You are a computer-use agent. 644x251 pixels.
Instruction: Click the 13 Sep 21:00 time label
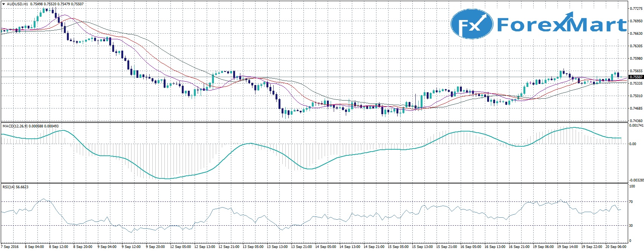(302, 247)
